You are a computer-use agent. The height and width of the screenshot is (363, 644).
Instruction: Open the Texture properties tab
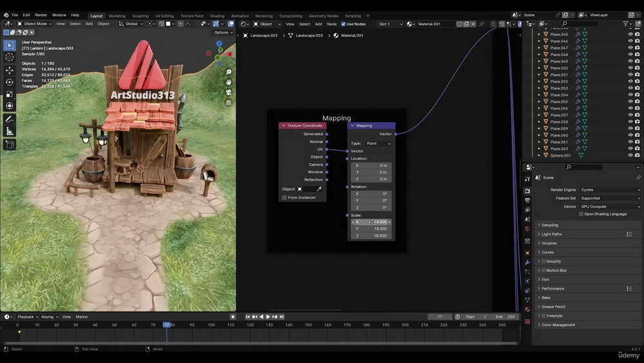(x=527, y=322)
